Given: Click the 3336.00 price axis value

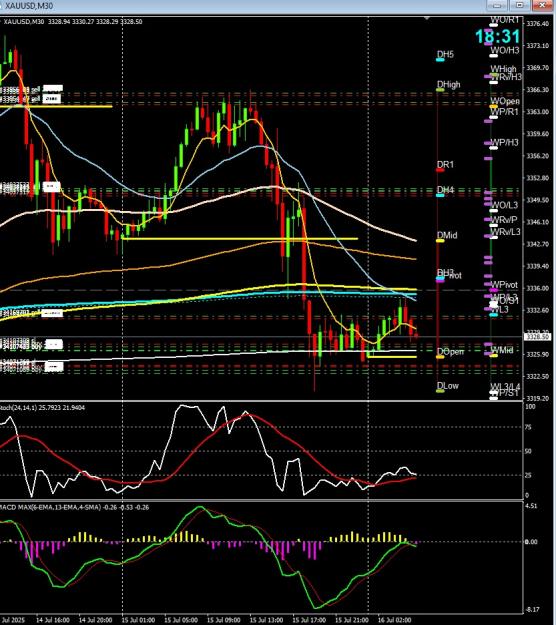Looking at the screenshot, I should 537,288.
